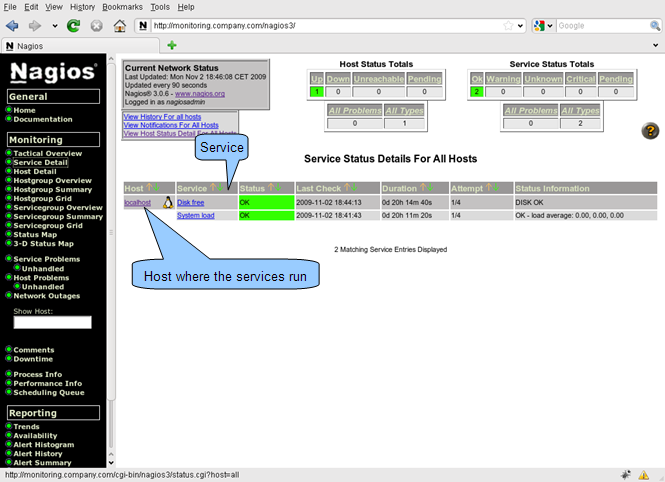The height and width of the screenshot is (482, 665).
Task: Click the browser Back arrow button
Action: (x=12, y=26)
